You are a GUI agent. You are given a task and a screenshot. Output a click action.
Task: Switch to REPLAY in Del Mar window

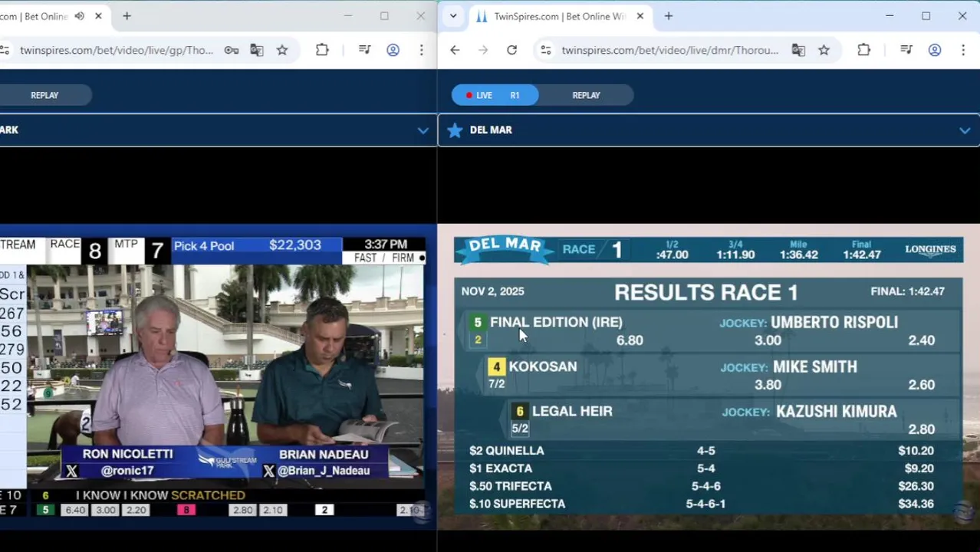(586, 95)
